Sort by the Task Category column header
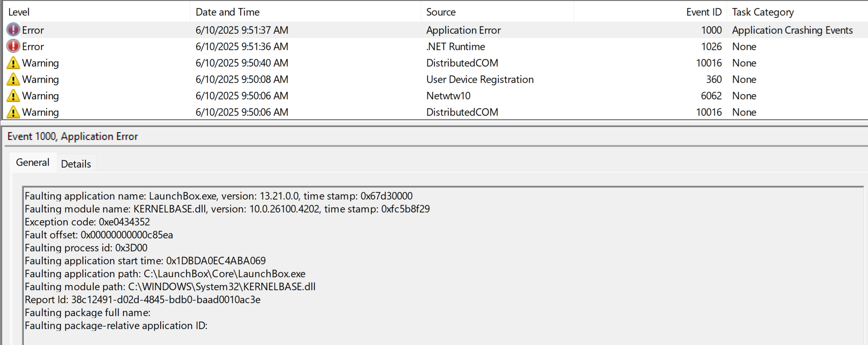Image resolution: width=868 pixels, height=345 pixels. coord(763,12)
